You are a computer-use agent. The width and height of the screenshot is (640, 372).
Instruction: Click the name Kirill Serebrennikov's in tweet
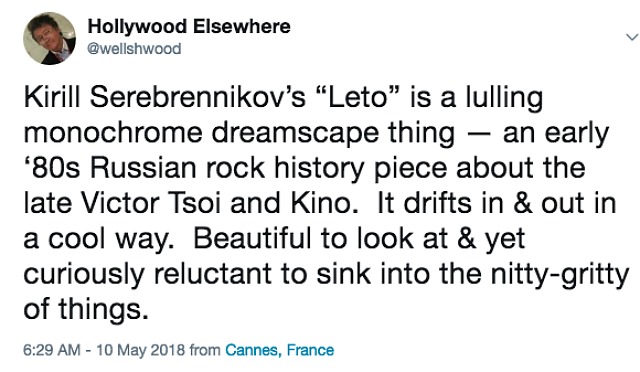click(165, 98)
